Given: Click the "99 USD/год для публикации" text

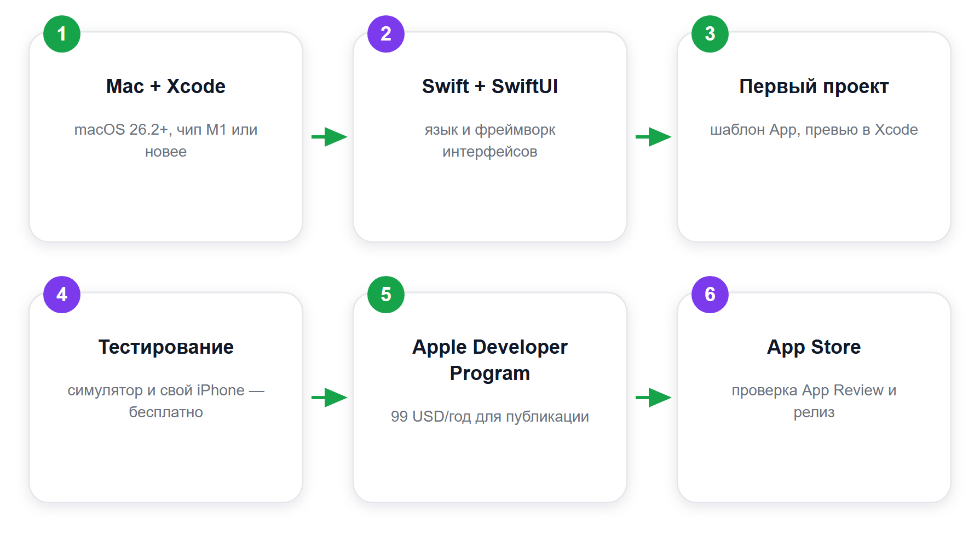Looking at the screenshot, I should coord(489,417).
